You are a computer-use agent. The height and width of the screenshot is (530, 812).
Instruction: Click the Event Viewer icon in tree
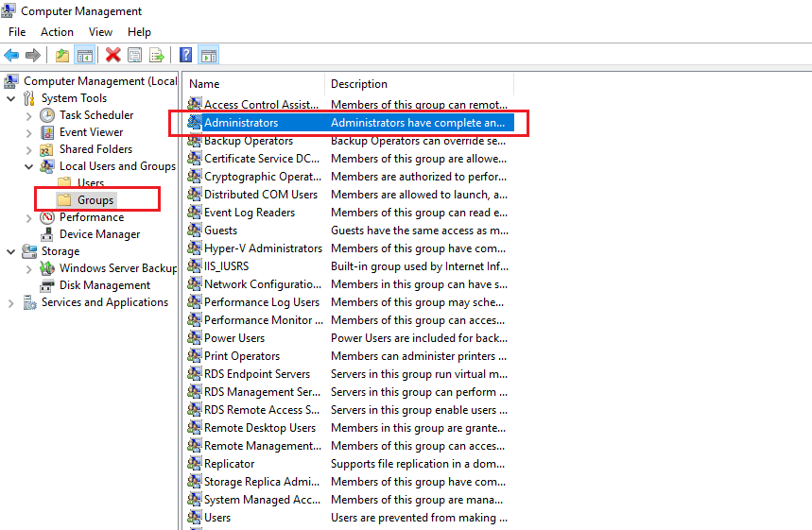[47, 132]
